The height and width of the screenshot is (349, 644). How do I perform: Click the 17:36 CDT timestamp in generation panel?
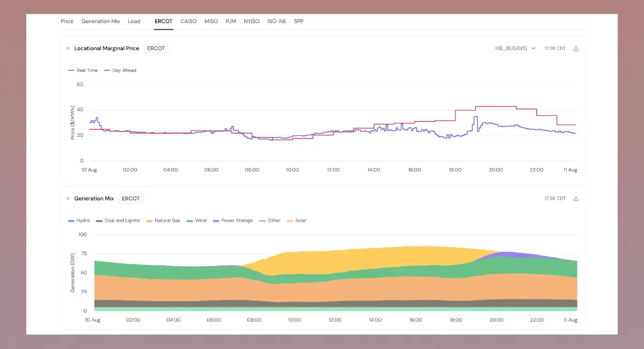coord(555,199)
